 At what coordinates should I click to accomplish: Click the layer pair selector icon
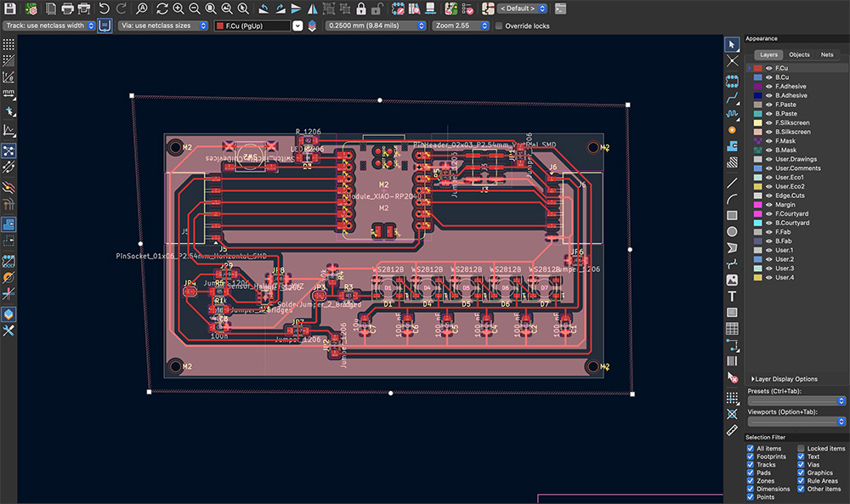click(312, 25)
